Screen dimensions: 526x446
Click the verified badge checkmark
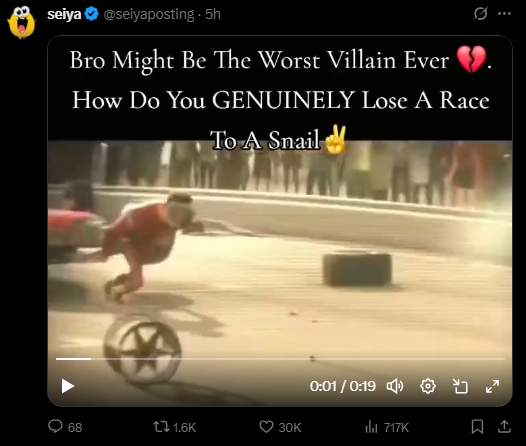[91, 14]
